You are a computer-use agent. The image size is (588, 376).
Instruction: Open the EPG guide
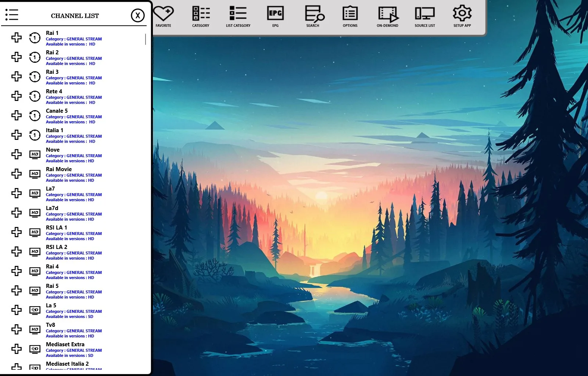click(x=275, y=17)
